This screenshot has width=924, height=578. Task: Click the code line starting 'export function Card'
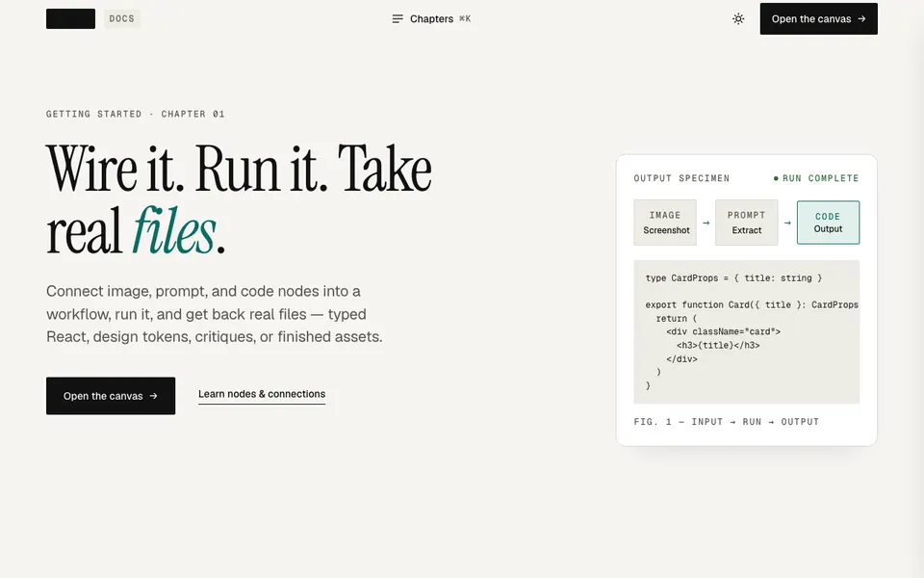click(752, 305)
